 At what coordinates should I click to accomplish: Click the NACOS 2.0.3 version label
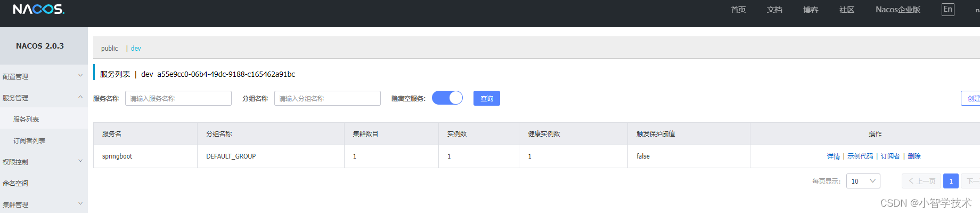[x=40, y=46]
